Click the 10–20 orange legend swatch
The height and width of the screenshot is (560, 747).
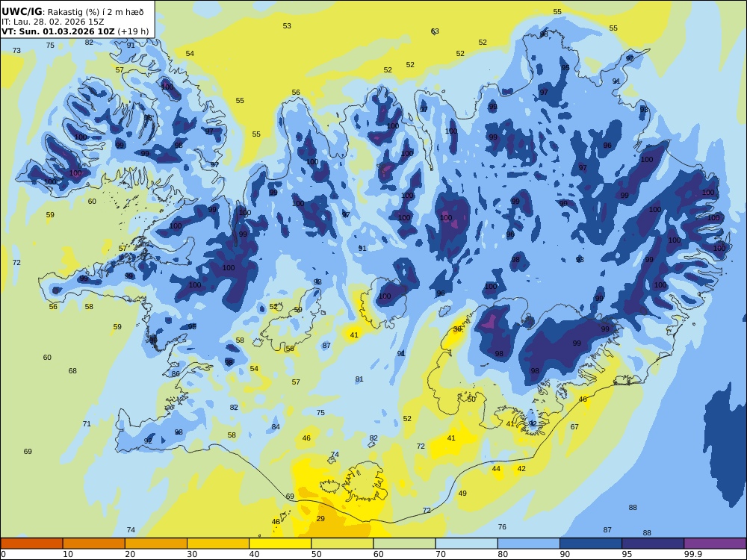coord(94,544)
